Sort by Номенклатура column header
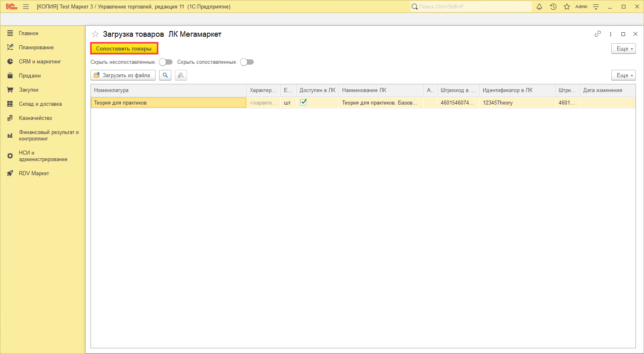644x354 pixels. (x=168, y=90)
